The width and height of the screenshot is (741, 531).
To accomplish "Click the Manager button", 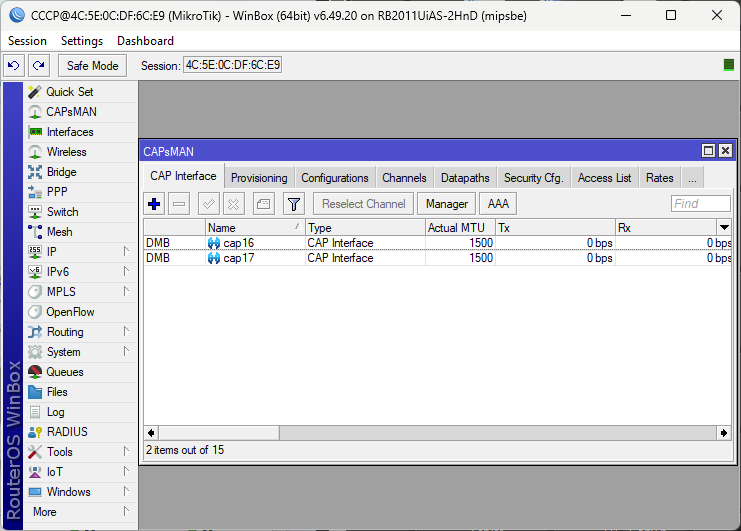I will [x=447, y=204].
